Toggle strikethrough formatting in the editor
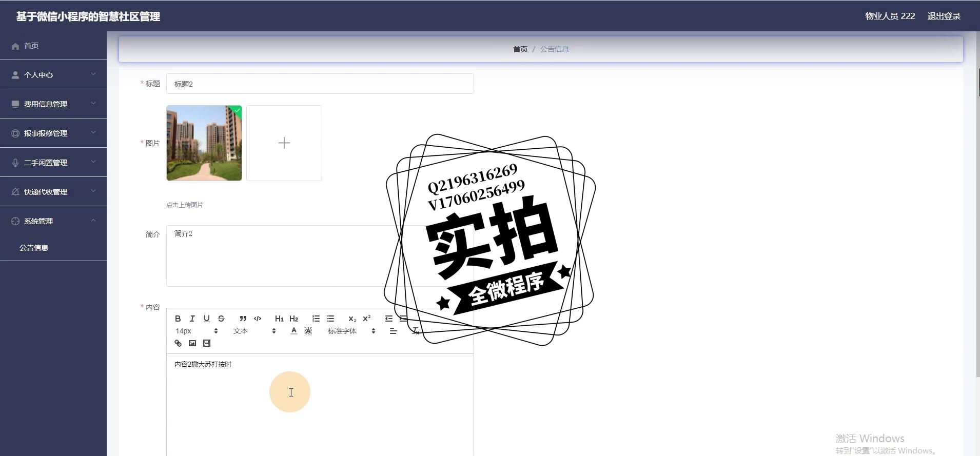 tap(221, 319)
